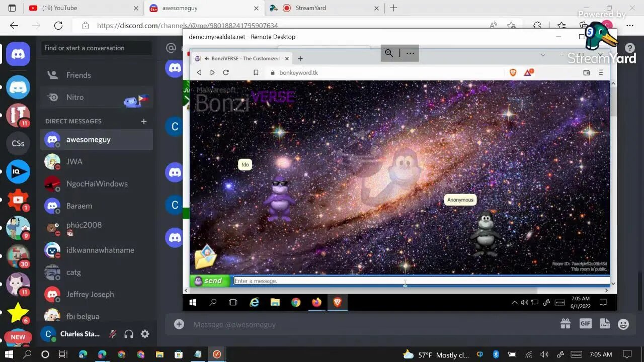This screenshot has width=644, height=362.
Task: Open Discord home direct messages icon
Action: coord(18,54)
